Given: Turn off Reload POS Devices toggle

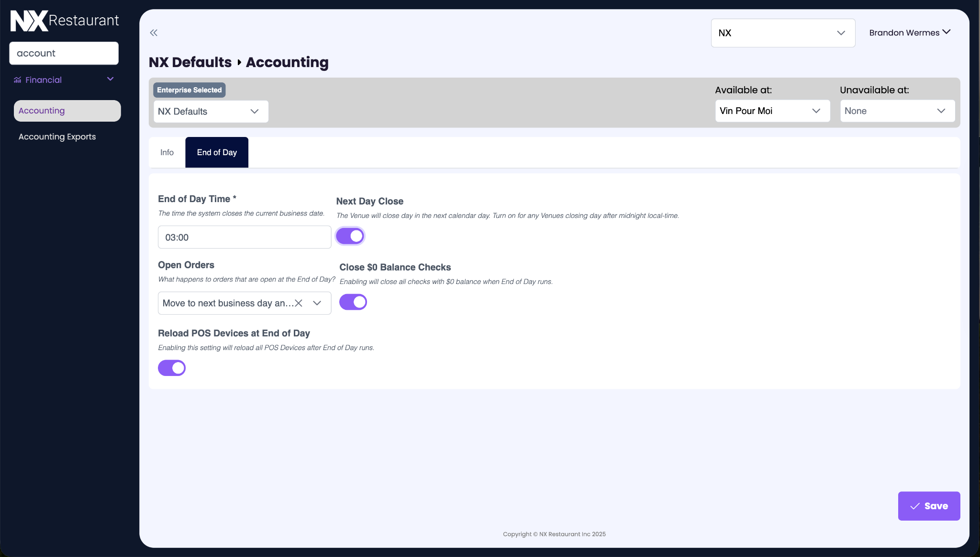Looking at the screenshot, I should (x=172, y=368).
